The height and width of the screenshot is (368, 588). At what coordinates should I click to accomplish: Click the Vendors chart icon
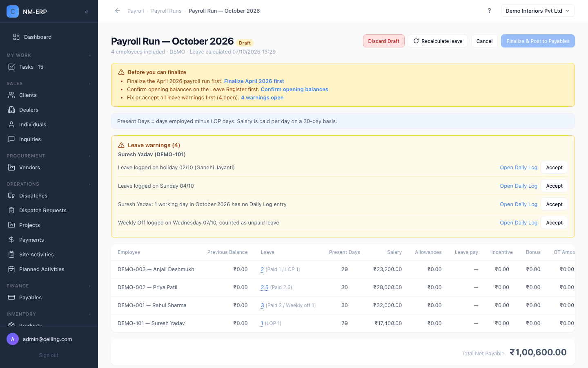11,167
